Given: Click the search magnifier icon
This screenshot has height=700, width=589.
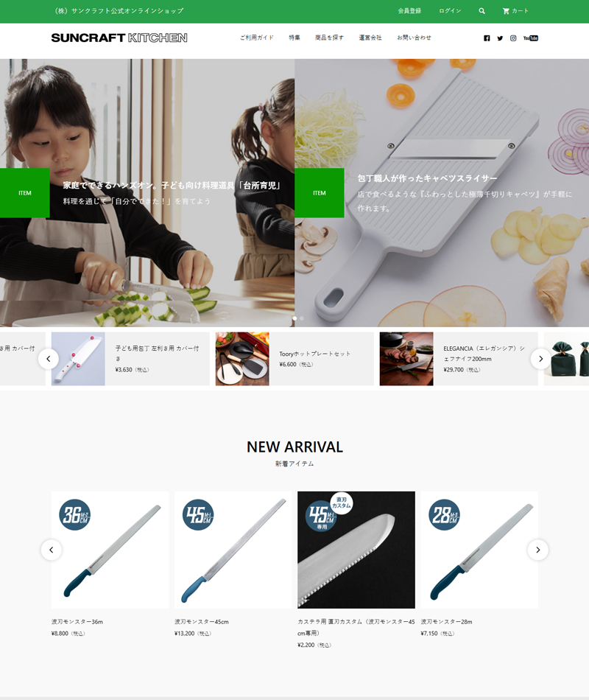Looking at the screenshot, I should pyautogui.click(x=482, y=11).
